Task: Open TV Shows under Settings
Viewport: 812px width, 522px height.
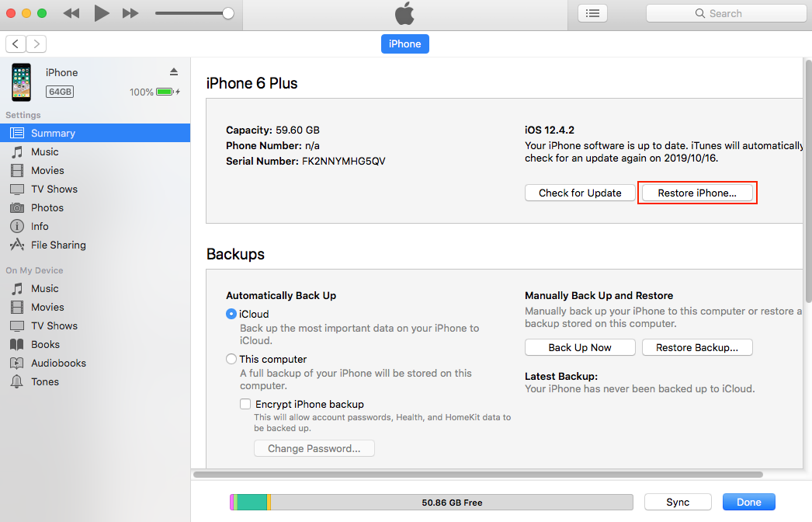Action: pyautogui.click(x=95, y=190)
